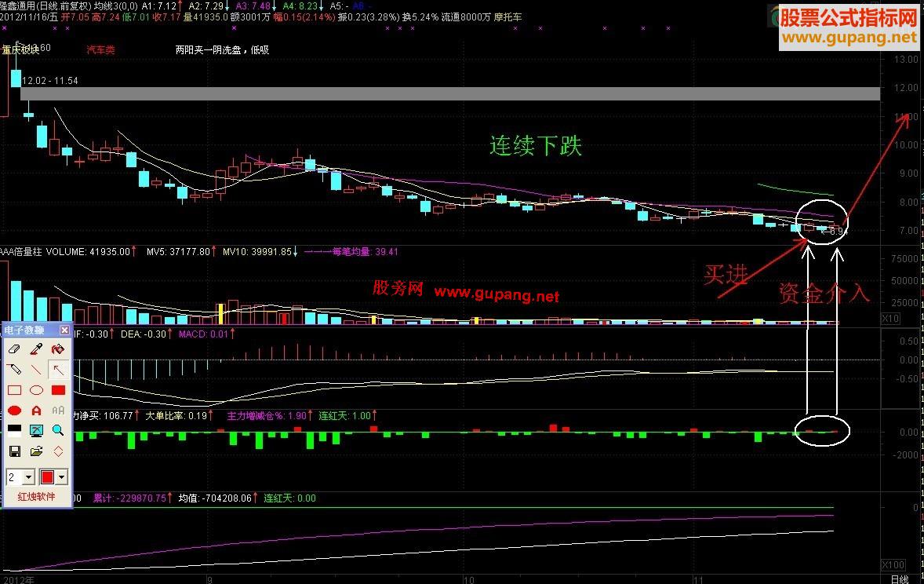This screenshot has height=584, width=924.
Task: Click the 2012年 label on the time axis
Action: pyautogui.click(x=19, y=580)
